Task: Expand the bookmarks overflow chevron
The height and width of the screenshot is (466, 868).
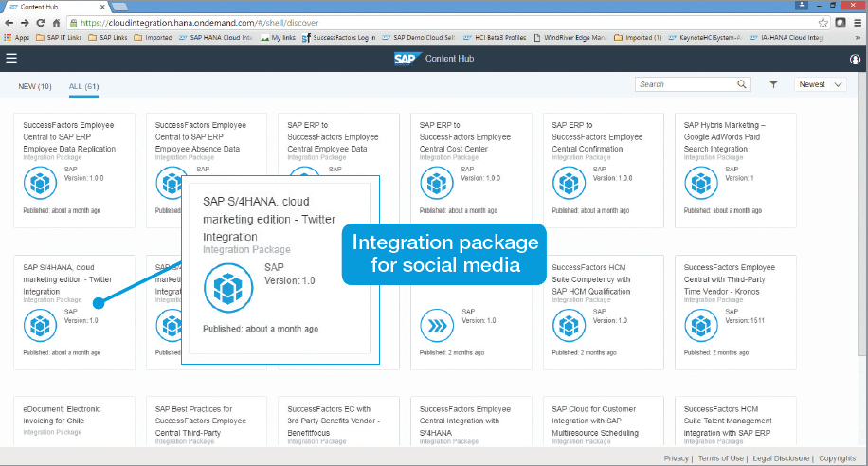Action: tap(858, 38)
